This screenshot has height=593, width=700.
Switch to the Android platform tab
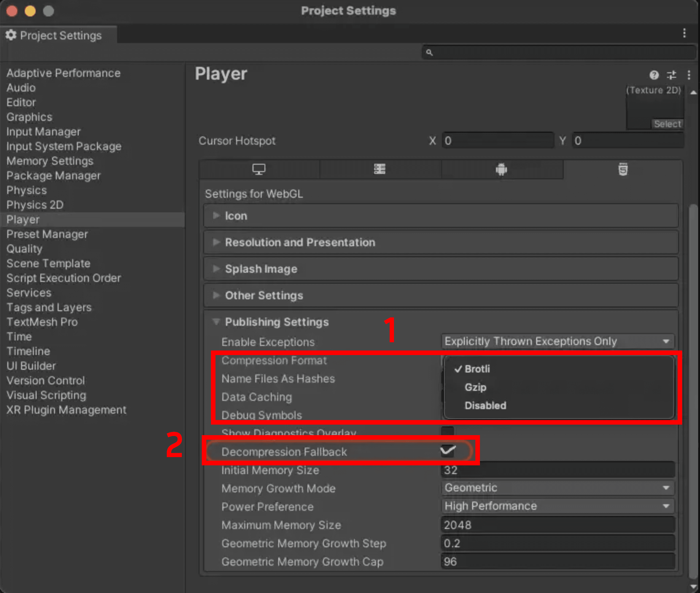pos(501,169)
